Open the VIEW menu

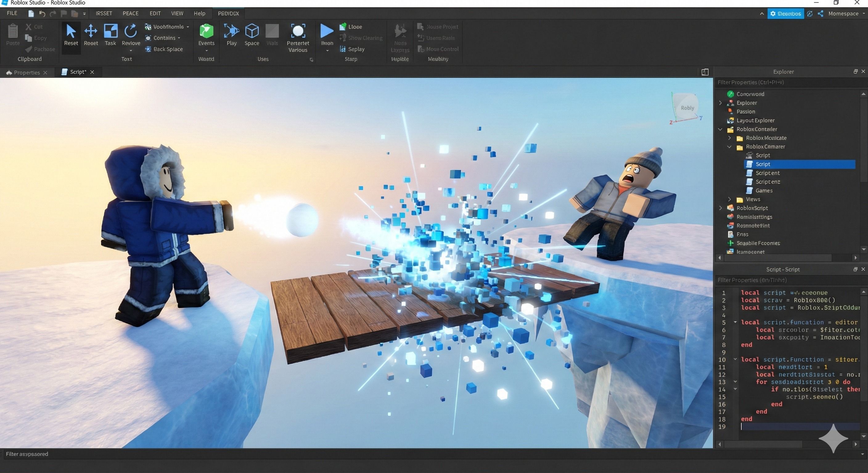177,14
